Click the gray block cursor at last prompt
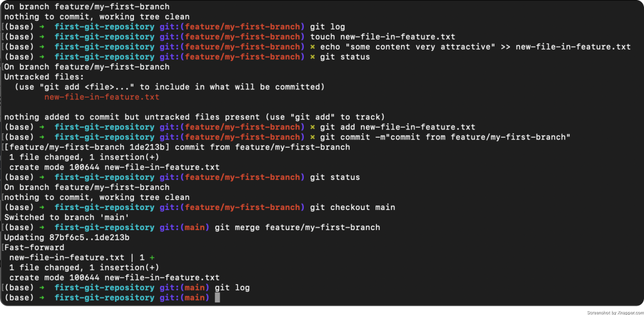This screenshot has height=315, width=644. [x=217, y=297]
